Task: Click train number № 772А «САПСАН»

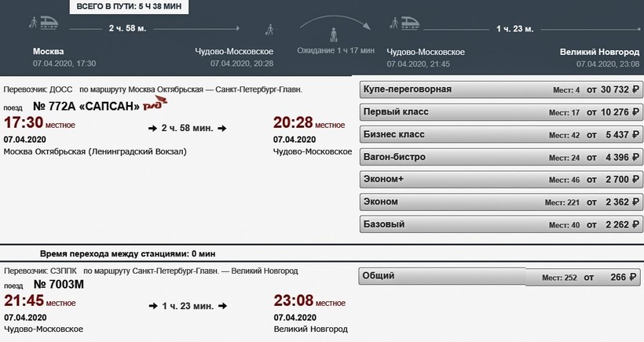Action: pos(86,106)
